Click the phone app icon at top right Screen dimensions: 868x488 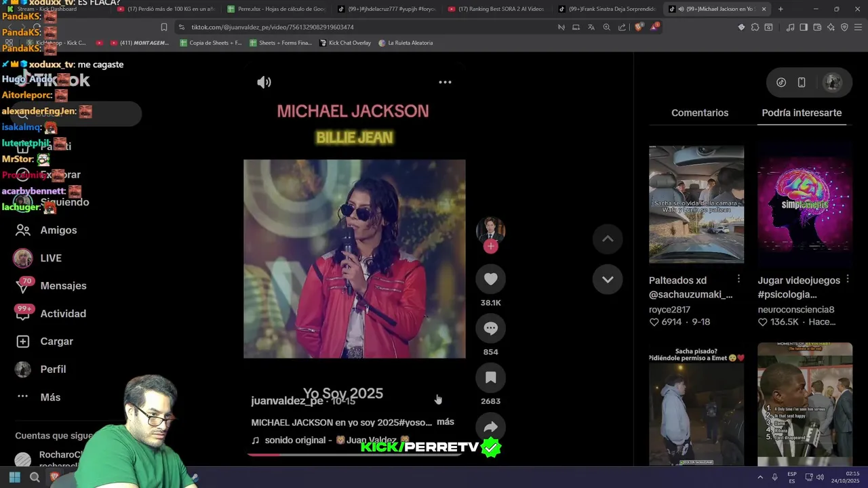[x=802, y=83]
